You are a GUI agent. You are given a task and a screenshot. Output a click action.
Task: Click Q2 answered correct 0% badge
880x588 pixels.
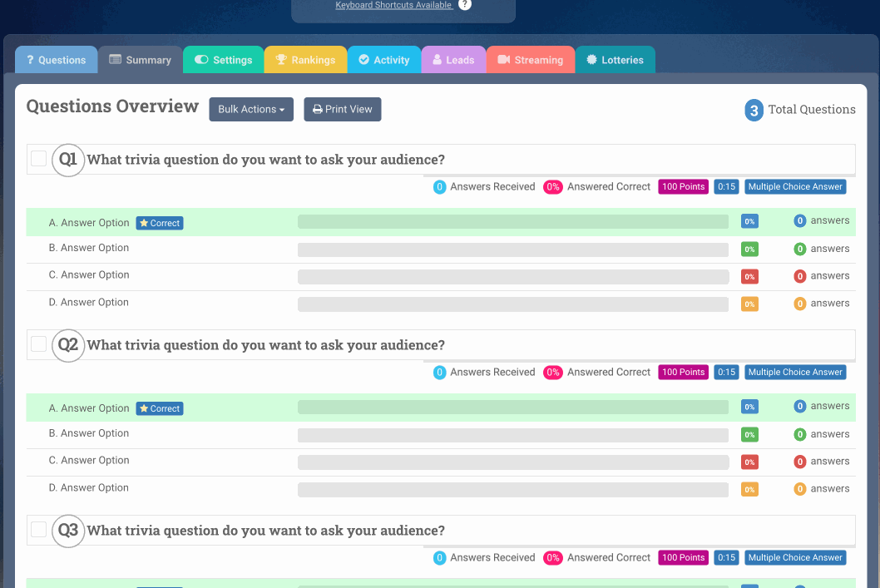pyautogui.click(x=553, y=373)
